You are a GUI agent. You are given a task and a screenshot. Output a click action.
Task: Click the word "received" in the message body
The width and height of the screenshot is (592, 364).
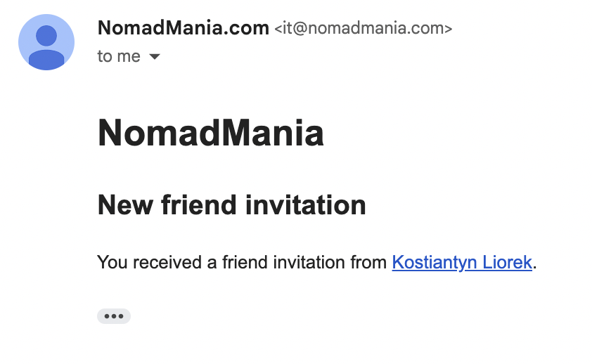158,263
